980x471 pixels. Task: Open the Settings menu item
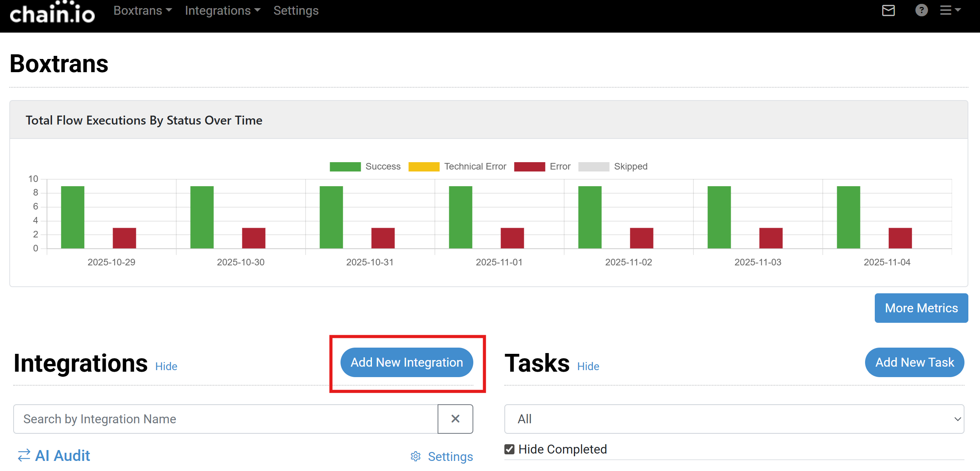point(296,10)
